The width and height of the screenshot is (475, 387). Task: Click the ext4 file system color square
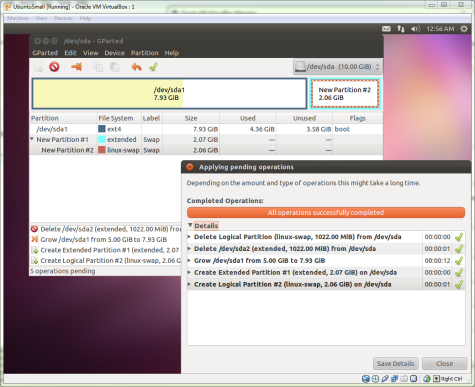pyautogui.click(x=102, y=129)
